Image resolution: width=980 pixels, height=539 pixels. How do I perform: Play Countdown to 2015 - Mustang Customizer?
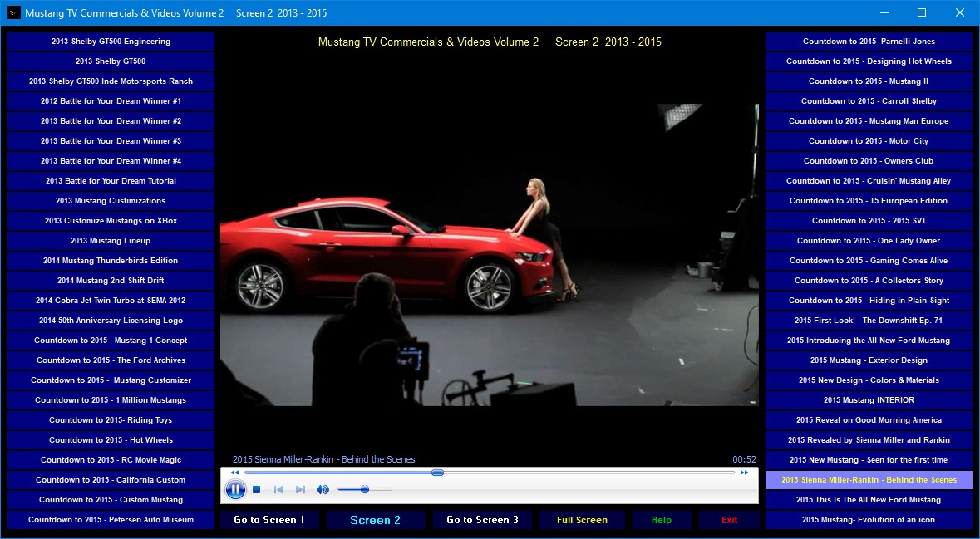click(x=111, y=380)
